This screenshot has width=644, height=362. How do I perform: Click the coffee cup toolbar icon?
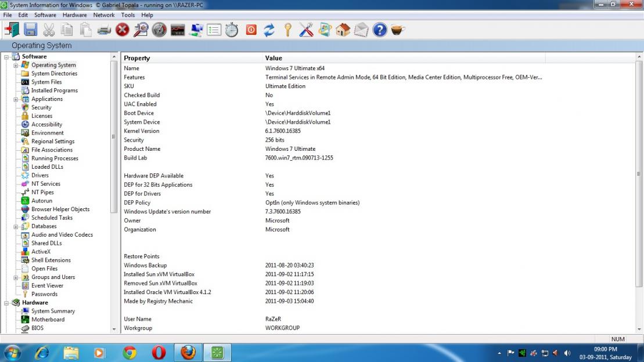398,30
